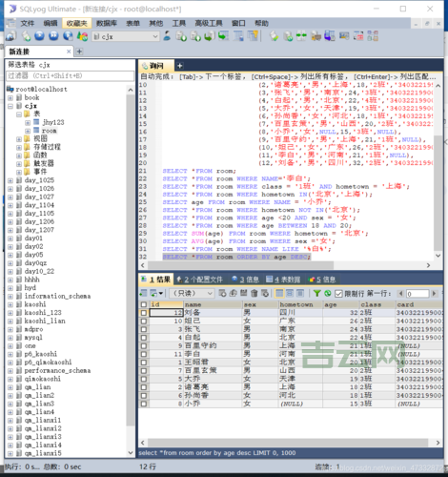Check the row checkbox for 小乔
The height and width of the screenshot is (477, 448).
click(x=144, y=404)
